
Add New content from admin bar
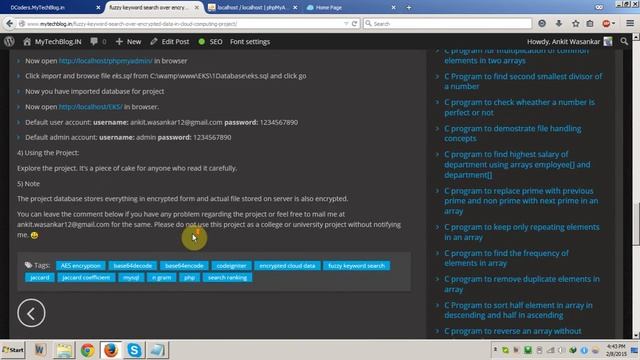[x=128, y=42]
